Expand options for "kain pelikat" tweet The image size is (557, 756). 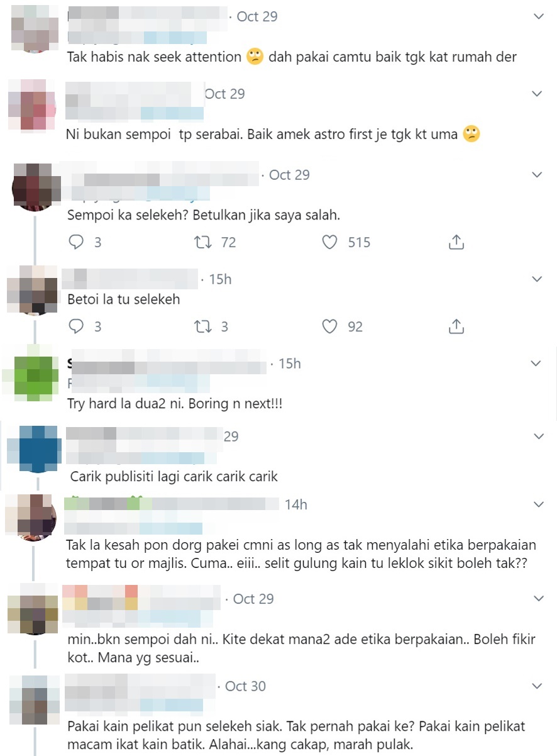pyautogui.click(x=538, y=686)
